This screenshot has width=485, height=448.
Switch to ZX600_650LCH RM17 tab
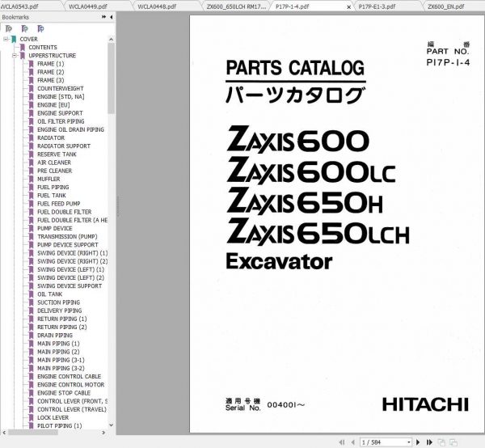[236, 6]
